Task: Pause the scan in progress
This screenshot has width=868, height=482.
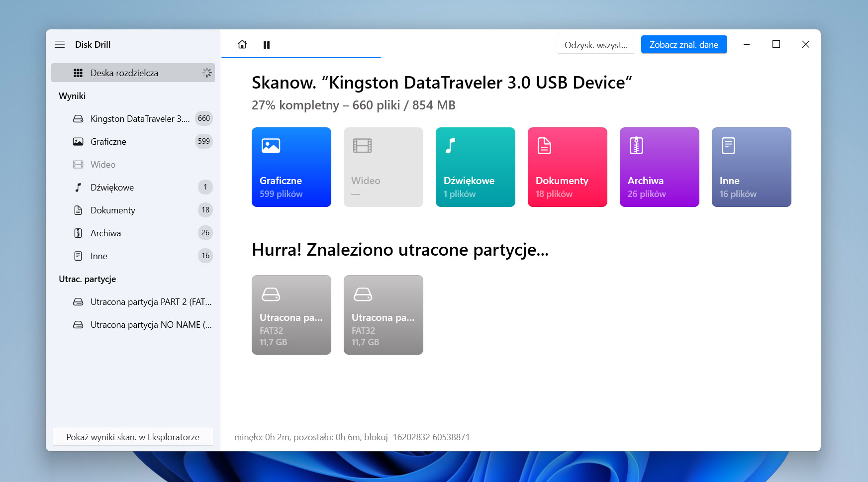Action: (267, 45)
